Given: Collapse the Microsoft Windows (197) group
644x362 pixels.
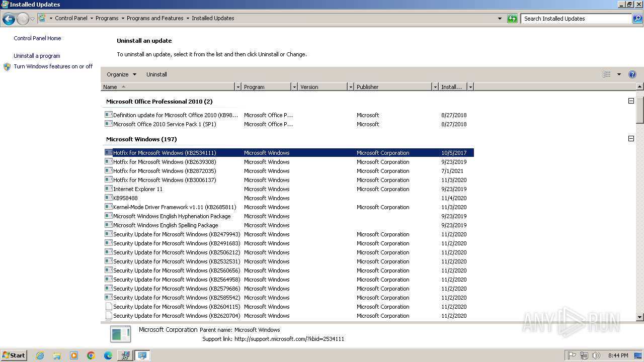Looking at the screenshot, I should (x=631, y=139).
